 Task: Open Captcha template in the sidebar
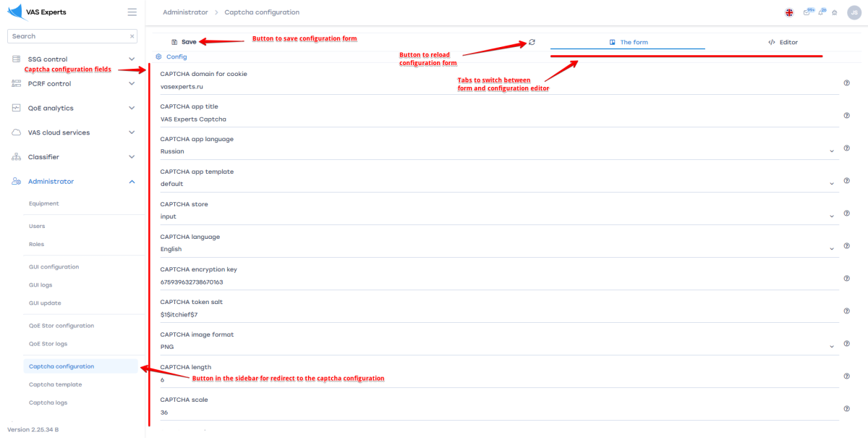pos(55,384)
